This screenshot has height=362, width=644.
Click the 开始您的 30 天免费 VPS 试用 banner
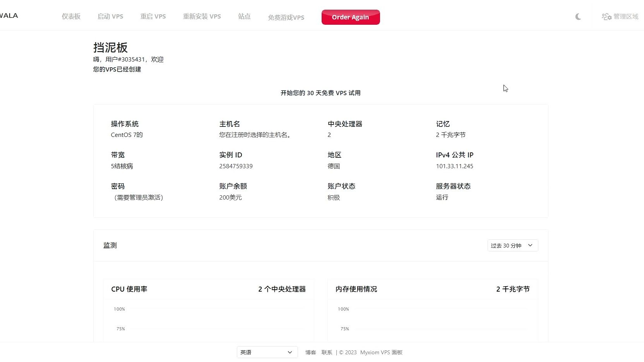320,93
